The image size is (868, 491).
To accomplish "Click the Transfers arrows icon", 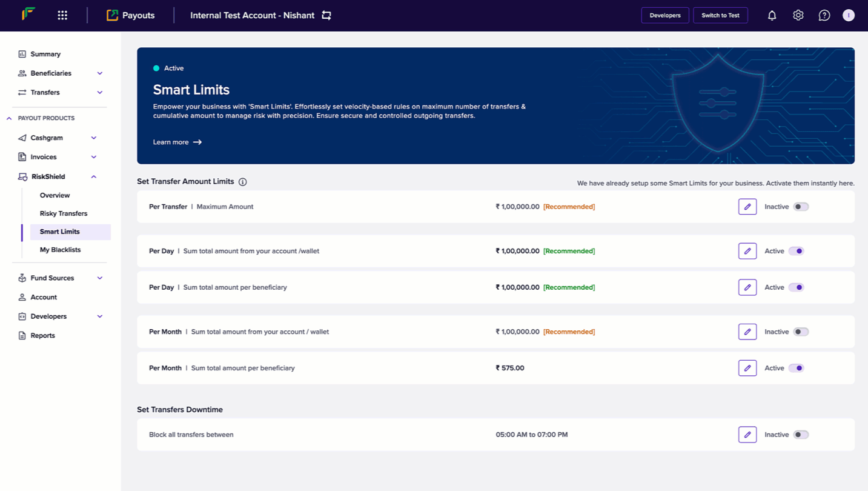I will point(22,93).
